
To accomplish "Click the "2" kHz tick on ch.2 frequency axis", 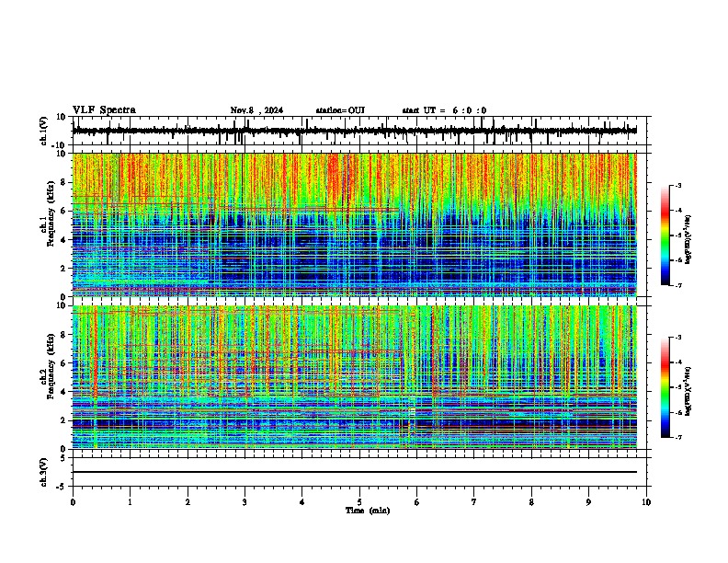I will click(64, 420).
